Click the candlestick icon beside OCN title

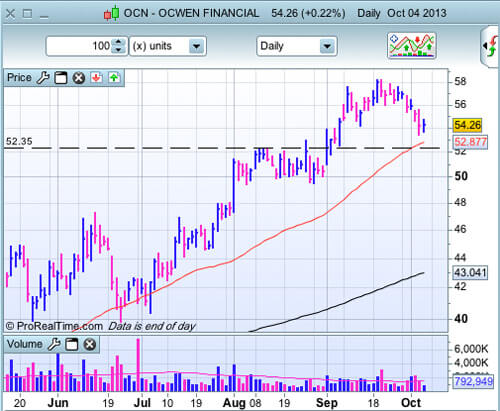(x=111, y=13)
